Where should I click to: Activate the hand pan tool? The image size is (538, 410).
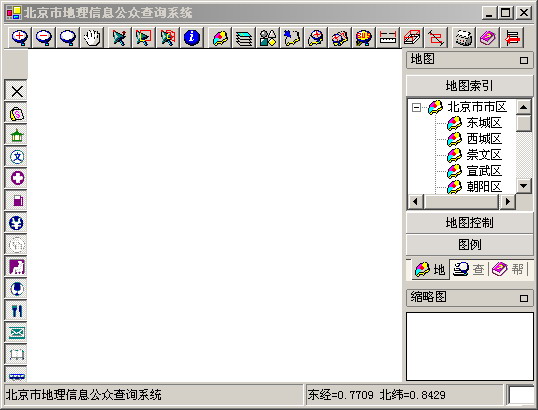(92, 37)
